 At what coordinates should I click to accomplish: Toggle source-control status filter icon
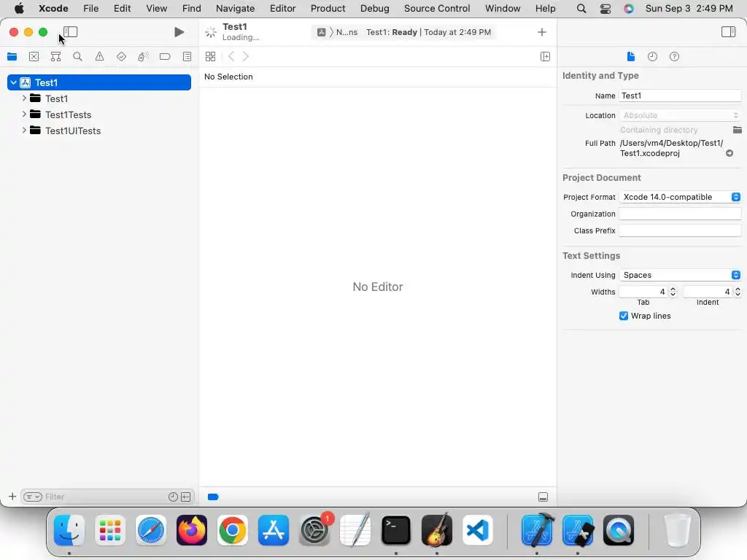186,497
